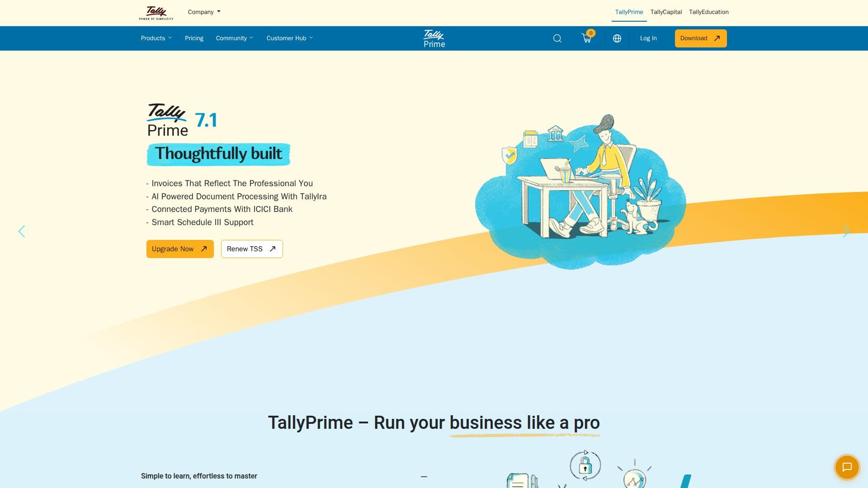The image size is (868, 488).
Task: Click the lightbulb idea icon
Action: (635, 474)
